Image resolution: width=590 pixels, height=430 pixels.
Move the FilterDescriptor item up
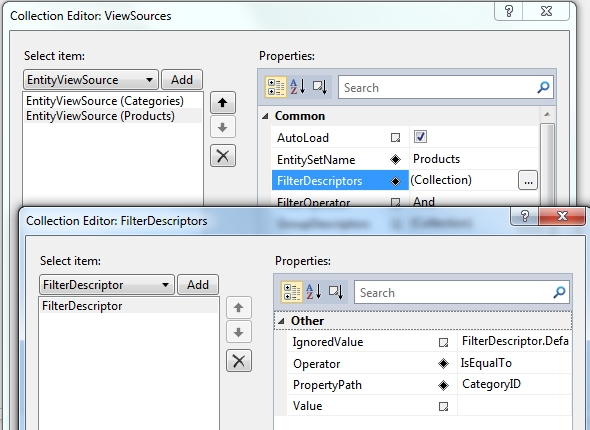click(x=239, y=307)
